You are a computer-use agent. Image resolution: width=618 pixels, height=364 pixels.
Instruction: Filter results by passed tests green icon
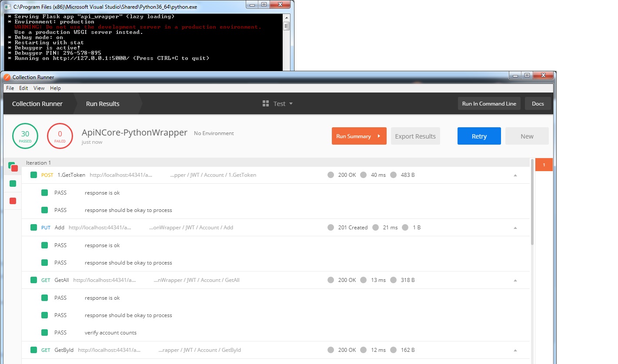click(x=13, y=184)
